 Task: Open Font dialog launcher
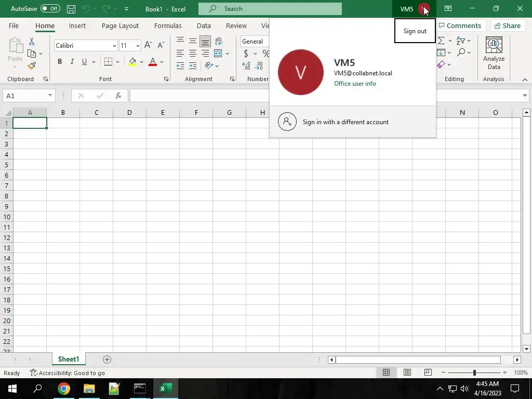click(166, 79)
